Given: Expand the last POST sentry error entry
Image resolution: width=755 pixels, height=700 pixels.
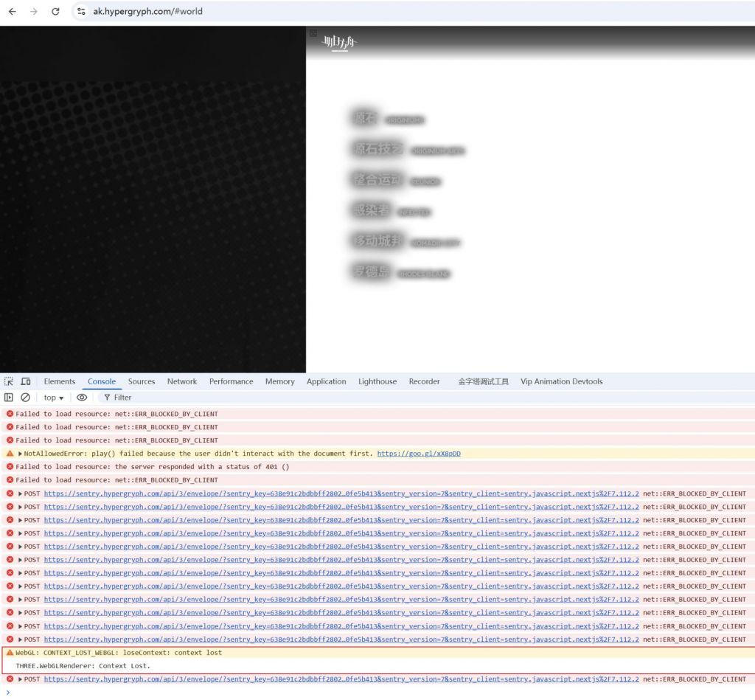Looking at the screenshot, I should pos(21,679).
